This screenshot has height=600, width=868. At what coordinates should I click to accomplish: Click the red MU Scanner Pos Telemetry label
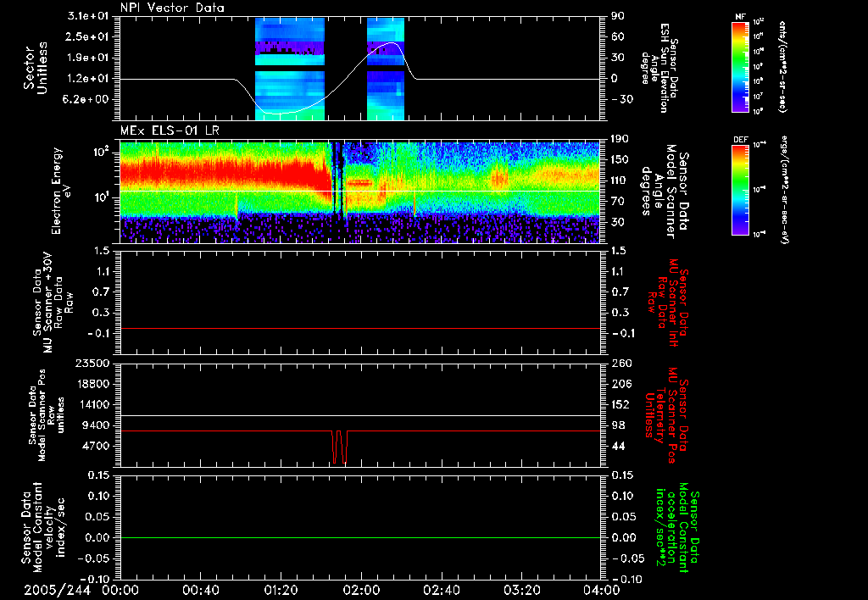[667, 415]
